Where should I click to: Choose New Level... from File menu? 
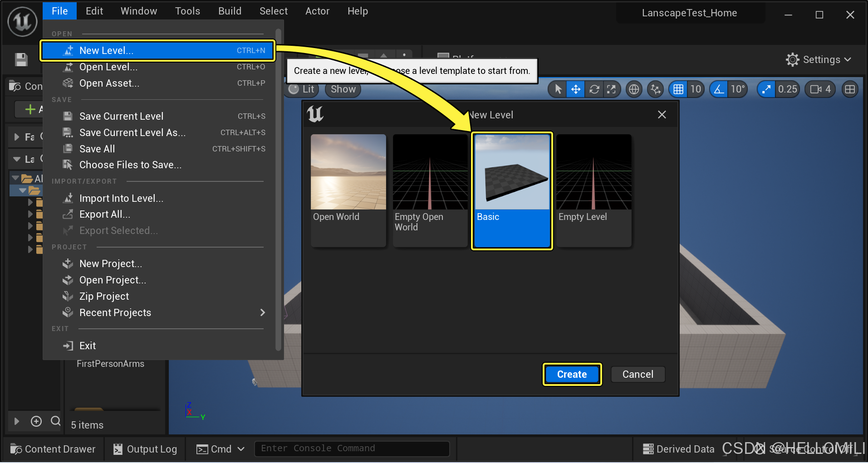157,50
